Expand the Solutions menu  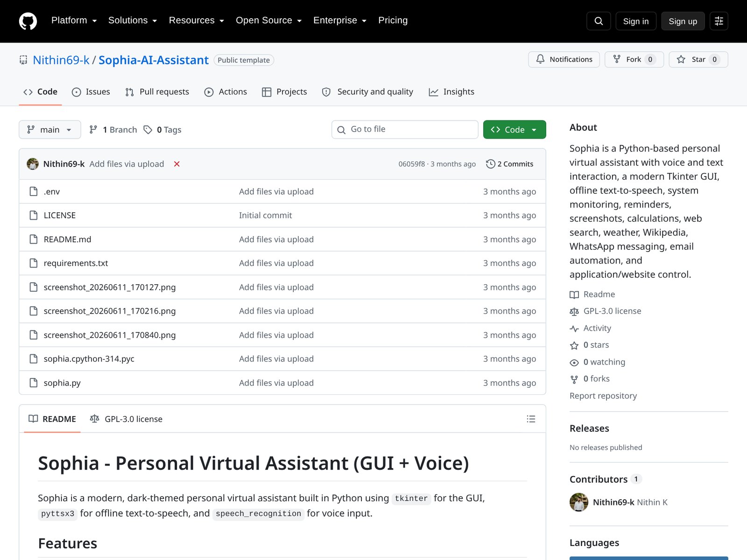(x=133, y=20)
